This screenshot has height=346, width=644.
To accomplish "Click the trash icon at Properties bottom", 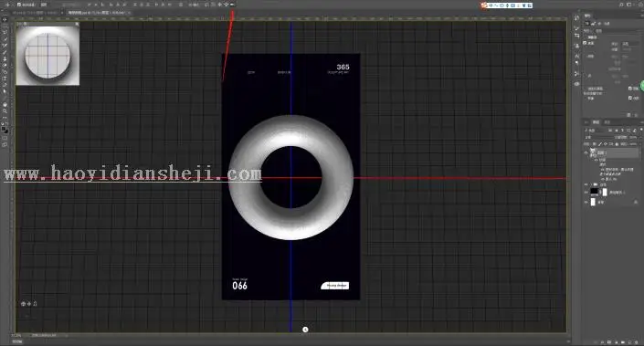I will coord(636,114).
